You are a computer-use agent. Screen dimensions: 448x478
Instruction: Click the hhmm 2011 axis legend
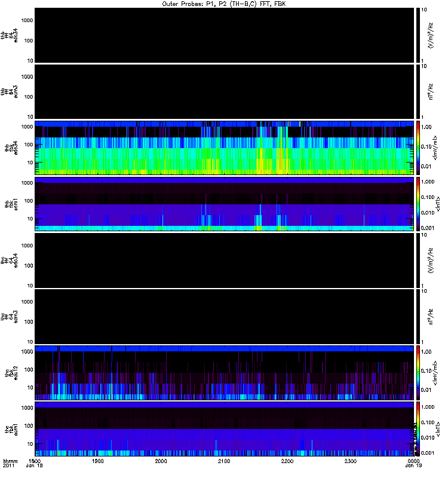tap(10, 463)
